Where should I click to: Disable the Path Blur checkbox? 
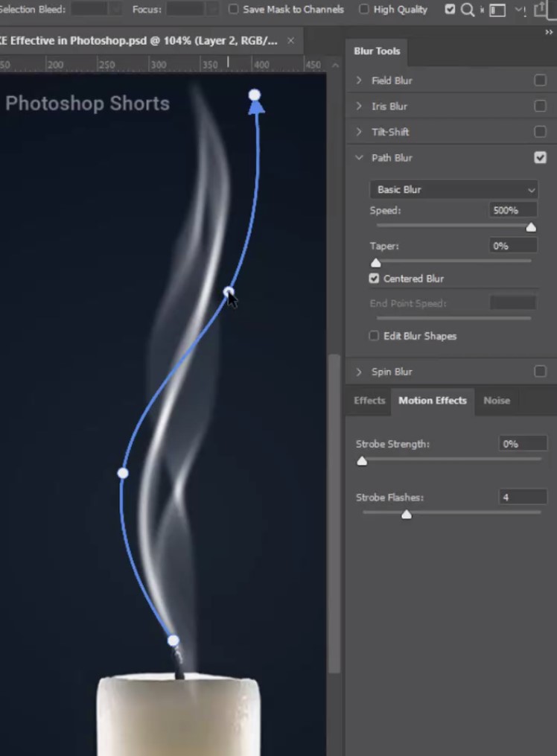(540, 158)
